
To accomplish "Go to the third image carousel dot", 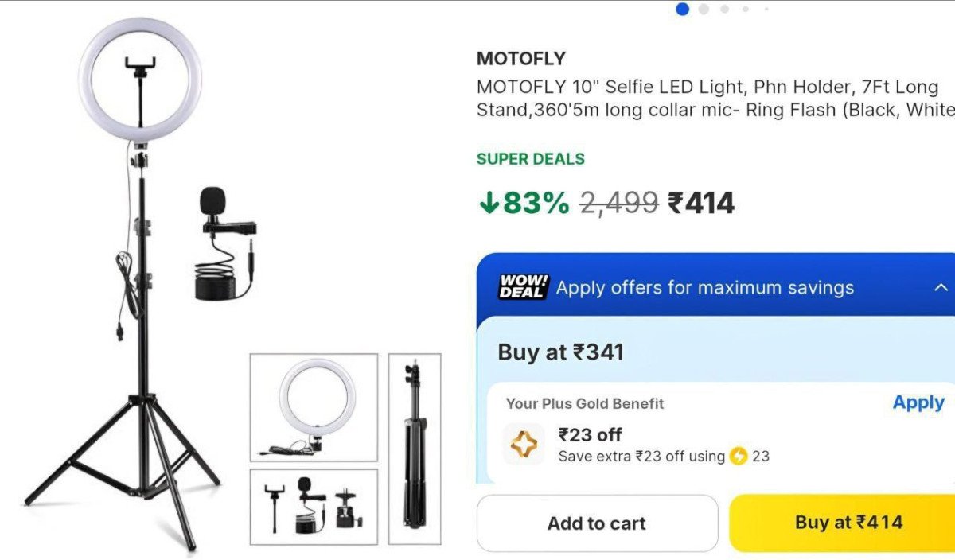I will pyautogui.click(x=724, y=9).
